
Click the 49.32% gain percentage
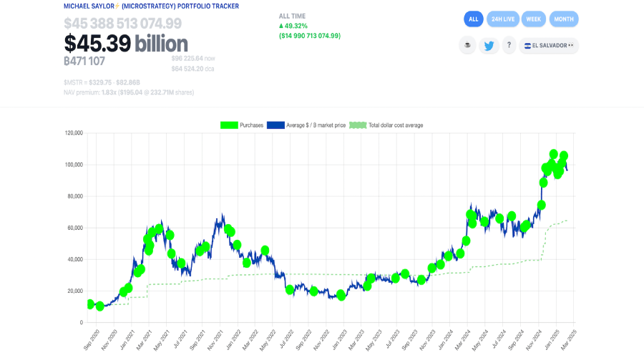(x=293, y=26)
